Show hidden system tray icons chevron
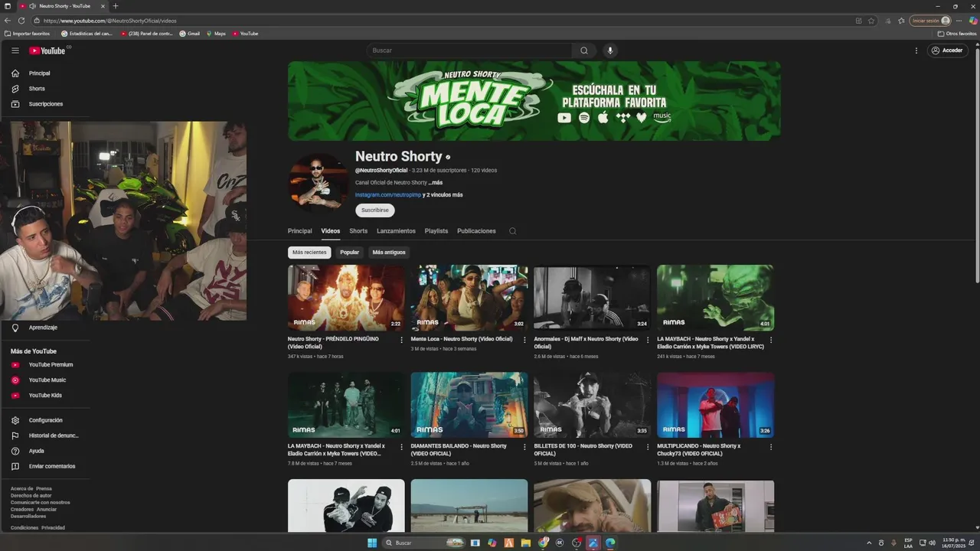The width and height of the screenshot is (980, 551). [869, 543]
